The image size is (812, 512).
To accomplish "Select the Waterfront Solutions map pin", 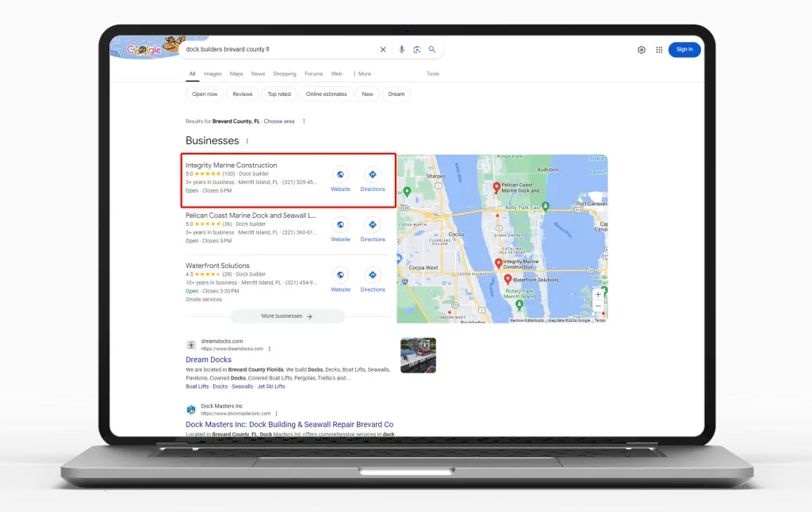I will pos(507,280).
